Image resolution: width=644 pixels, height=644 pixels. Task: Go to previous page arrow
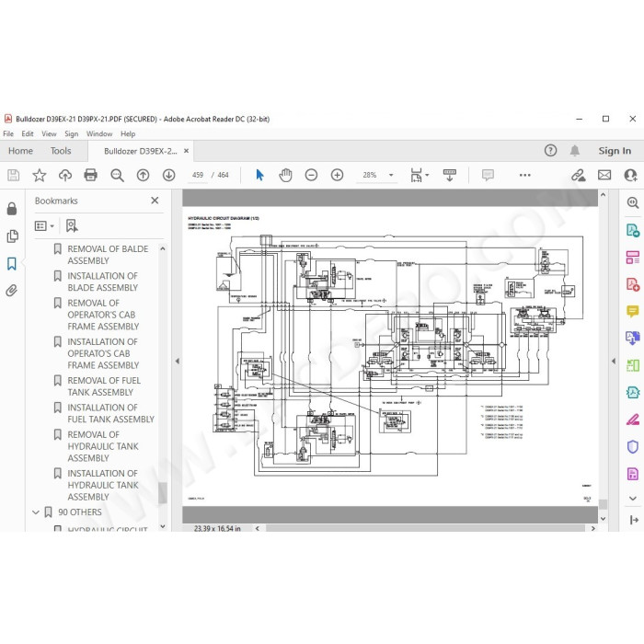pyautogui.click(x=143, y=175)
